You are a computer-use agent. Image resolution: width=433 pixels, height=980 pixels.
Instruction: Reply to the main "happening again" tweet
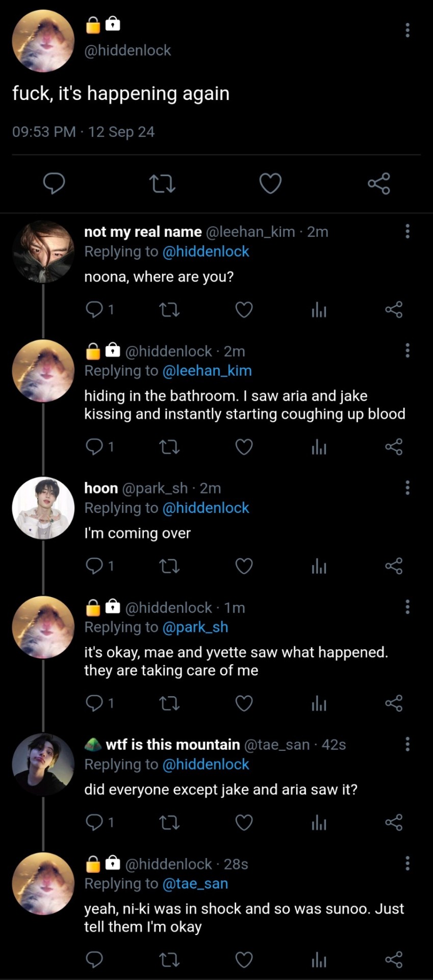coord(54,183)
